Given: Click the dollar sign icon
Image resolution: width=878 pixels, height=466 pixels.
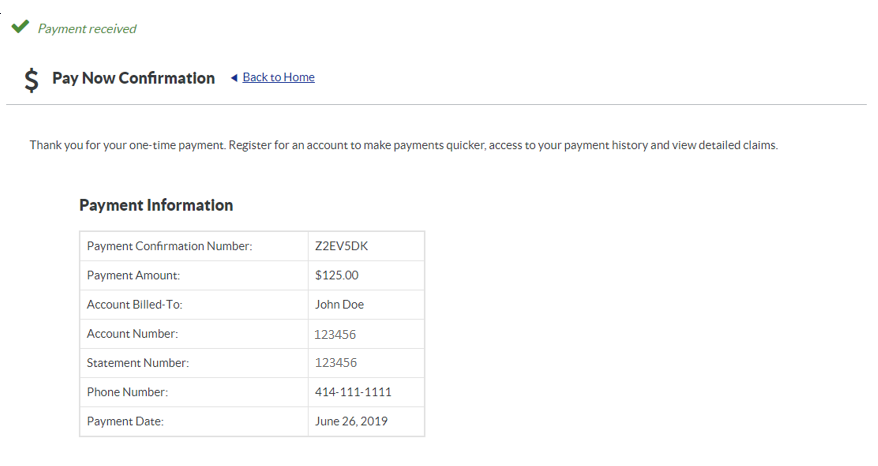Looking at the screenshot, I should coord(32,79).
